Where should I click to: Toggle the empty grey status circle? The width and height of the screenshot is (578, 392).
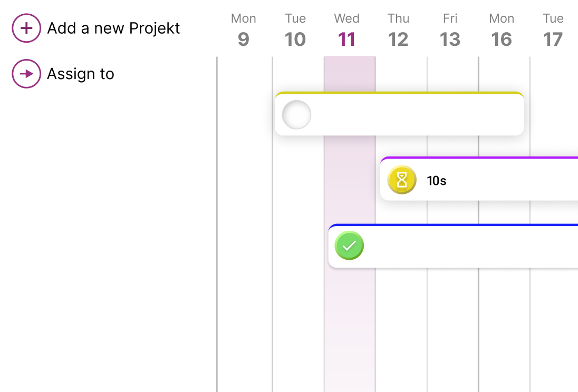click(x=296, y=115)
